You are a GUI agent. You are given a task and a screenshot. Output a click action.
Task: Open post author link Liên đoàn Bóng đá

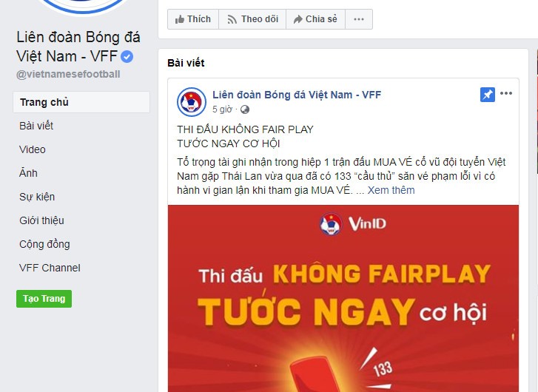click(x=297, y=95)
